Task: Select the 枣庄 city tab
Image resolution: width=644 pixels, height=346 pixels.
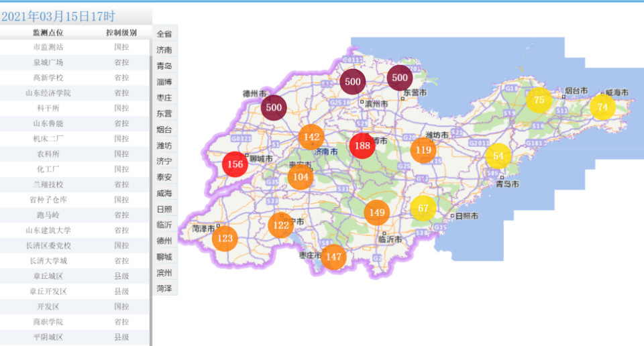Action: [x=165, y=98]
